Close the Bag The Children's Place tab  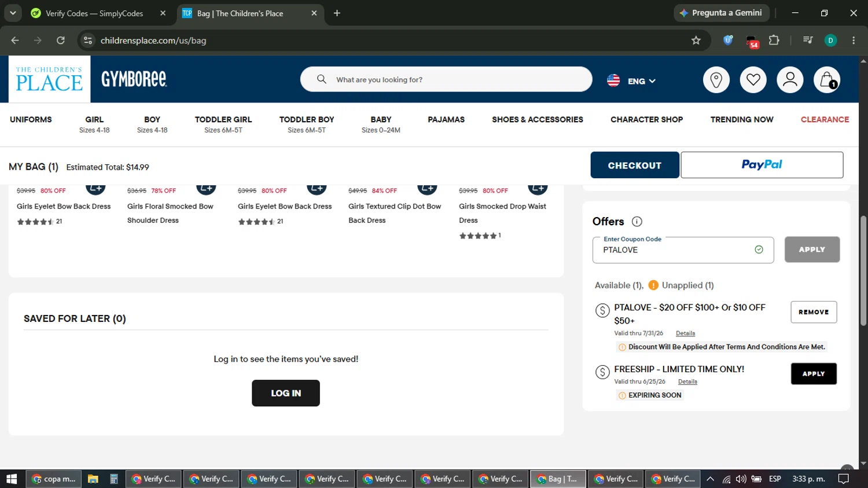(x=314, y=13)
